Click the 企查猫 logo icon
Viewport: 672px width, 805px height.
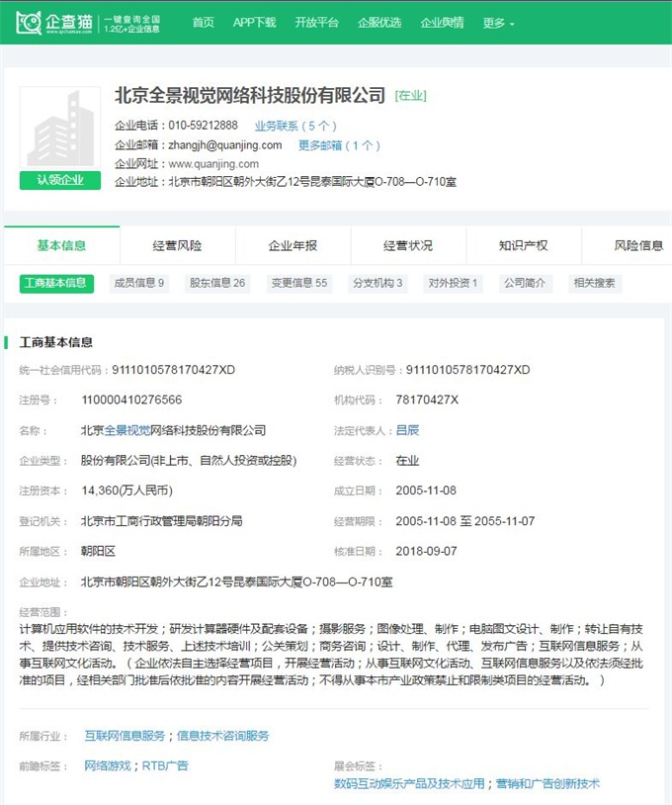30,22
